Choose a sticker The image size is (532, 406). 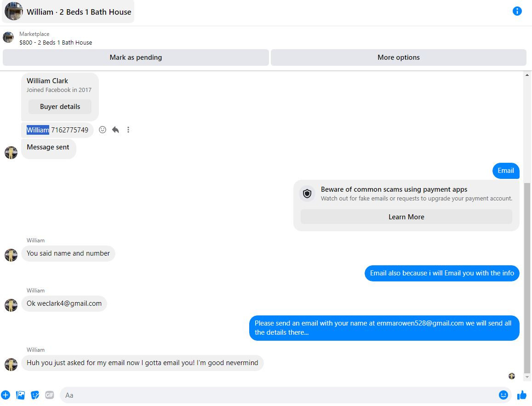(x=35, y=395)
